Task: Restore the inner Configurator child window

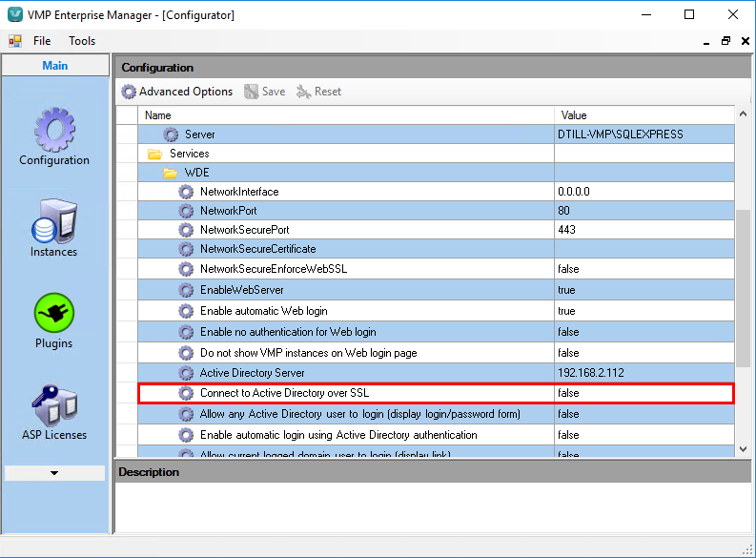Action: click(725, 41)
